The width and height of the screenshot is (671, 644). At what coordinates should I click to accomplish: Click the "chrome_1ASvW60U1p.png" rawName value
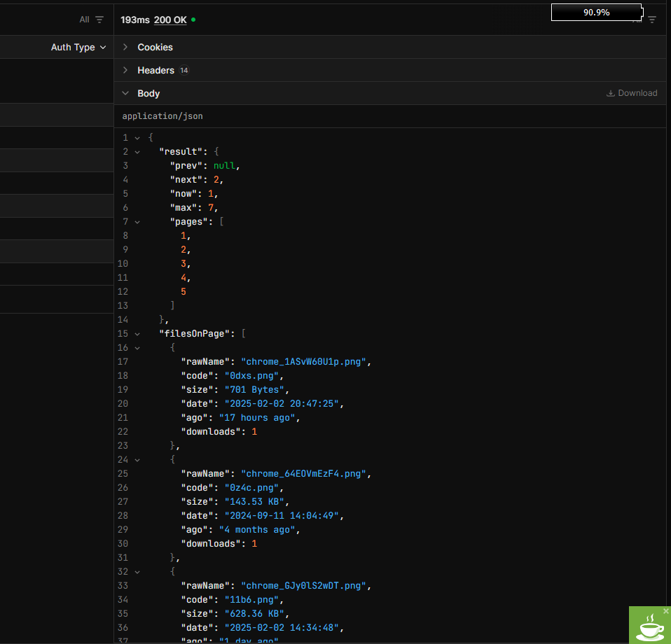305,362
